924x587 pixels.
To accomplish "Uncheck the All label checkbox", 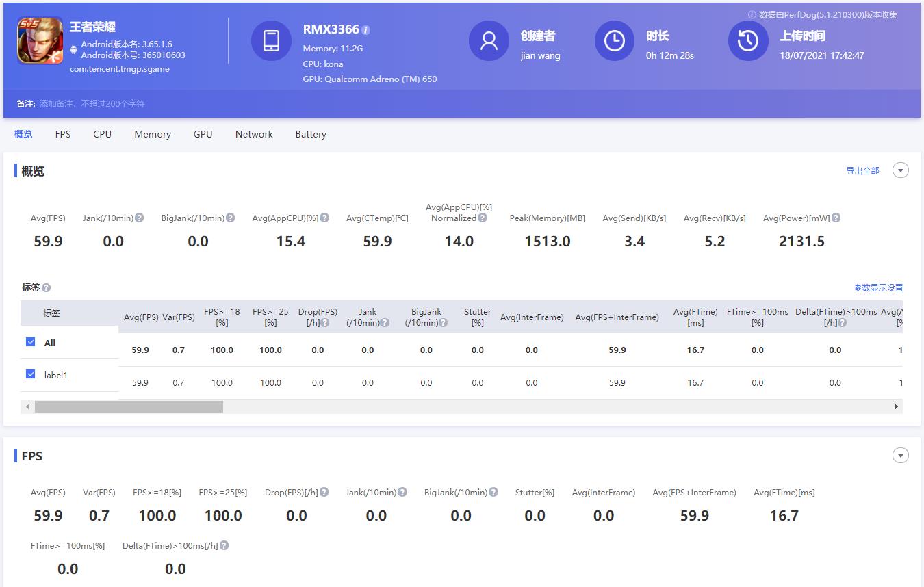I will click(x=30, y=342).
